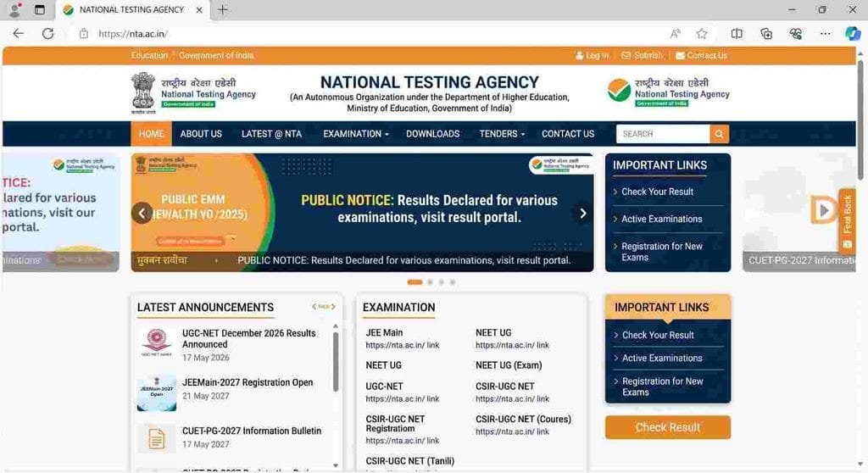The image size is (868, 473).
Task: Click Government of India top link
Action: pos(216,55)
